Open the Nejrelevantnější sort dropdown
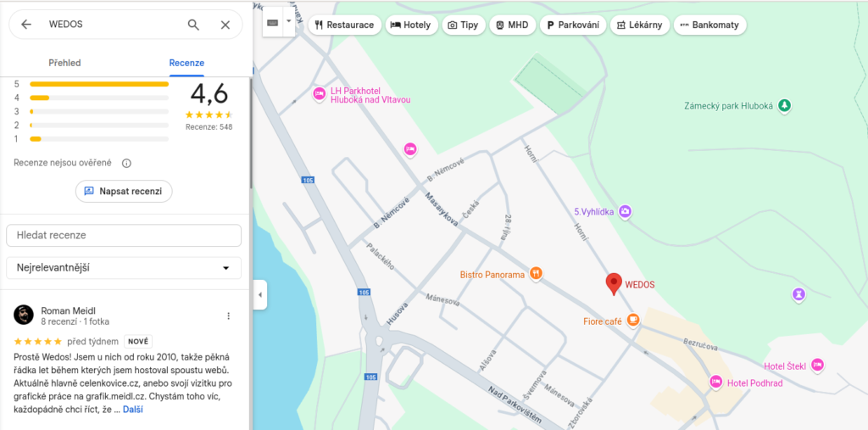The width and height of the screenshot is (868, 430). coord(124,268)
